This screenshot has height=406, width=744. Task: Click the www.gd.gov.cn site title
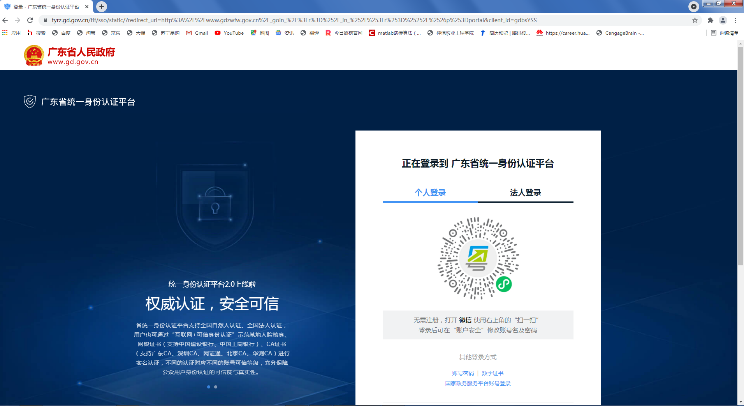(73, 62)
